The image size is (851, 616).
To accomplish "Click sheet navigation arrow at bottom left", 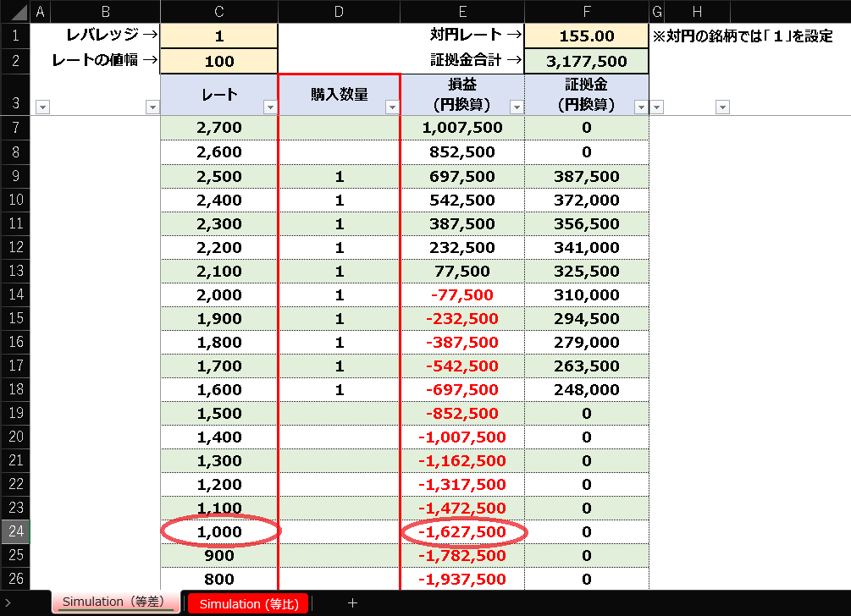I will tap(8, 603).
